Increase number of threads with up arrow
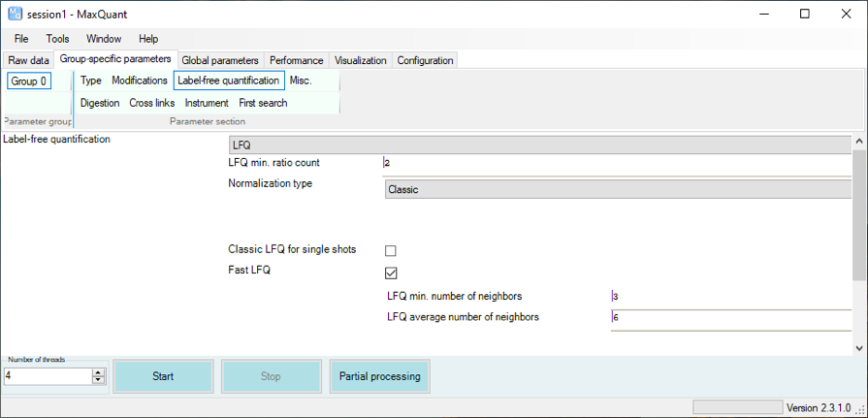This screenshot has height=418, width=868. click(98, 371)
